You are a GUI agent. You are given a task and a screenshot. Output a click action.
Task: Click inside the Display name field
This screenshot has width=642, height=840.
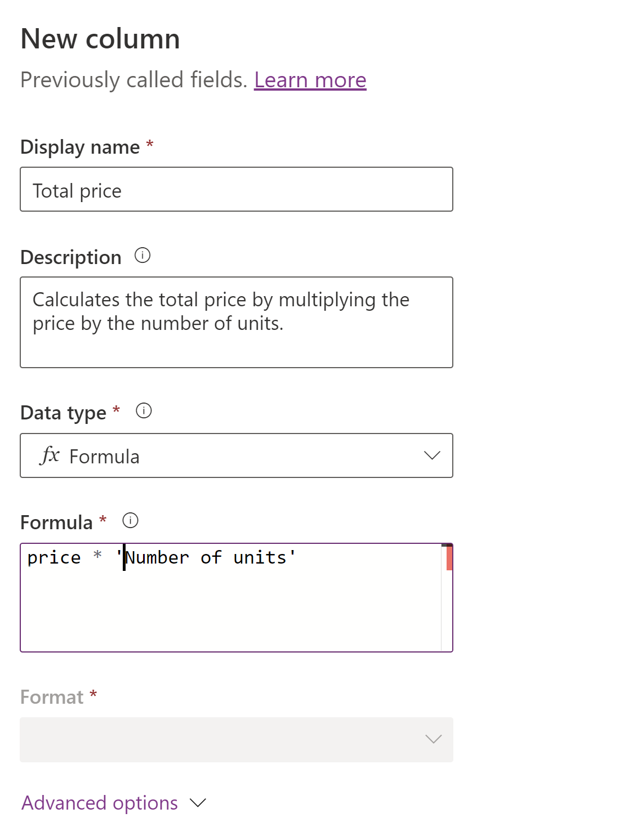tap(237, 189)
